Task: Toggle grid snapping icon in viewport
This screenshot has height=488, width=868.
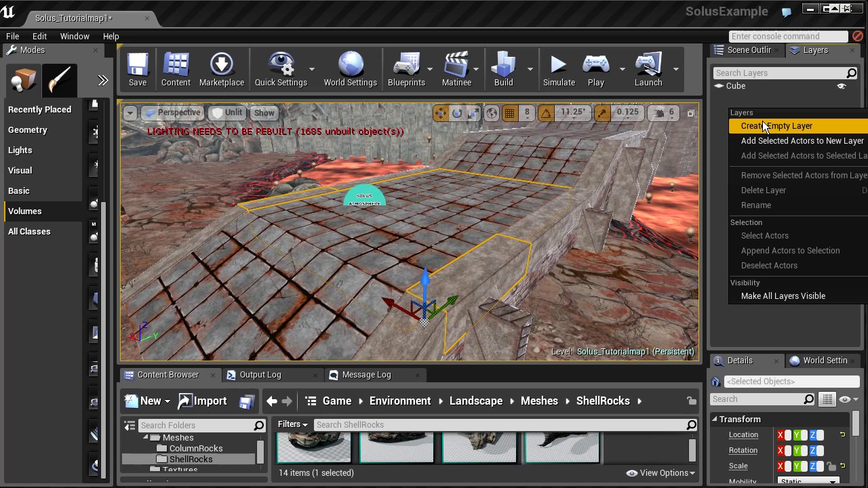Action: [509, 113]
